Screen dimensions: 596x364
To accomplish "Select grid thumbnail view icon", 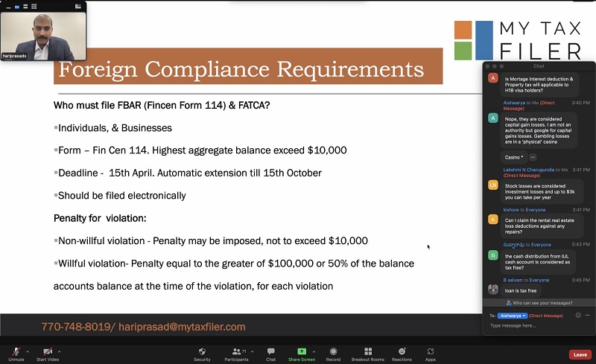I will click(34, 7).
